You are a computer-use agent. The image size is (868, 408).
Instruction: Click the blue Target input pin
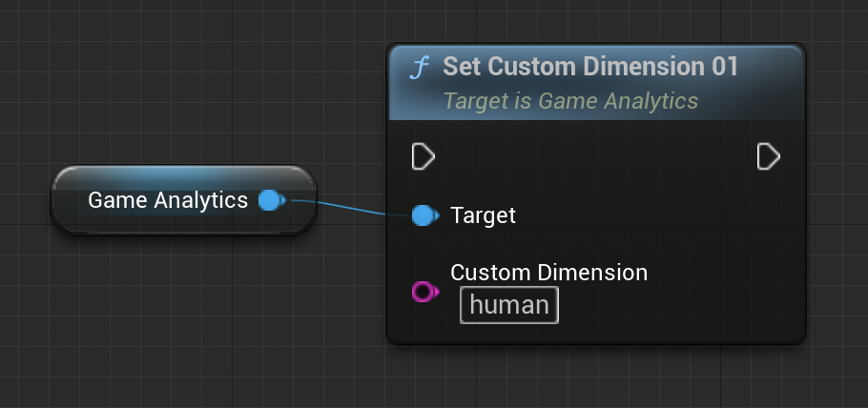pos(424,215)
